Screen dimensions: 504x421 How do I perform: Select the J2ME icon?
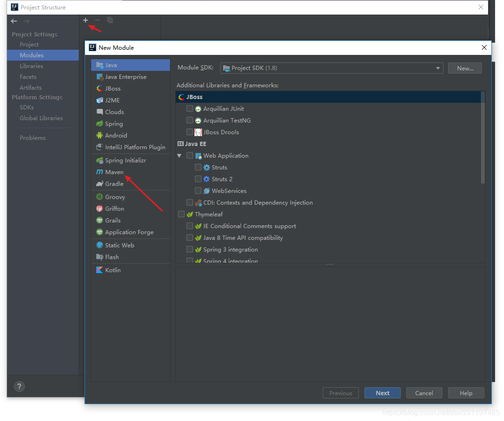(x=100, y=100)
